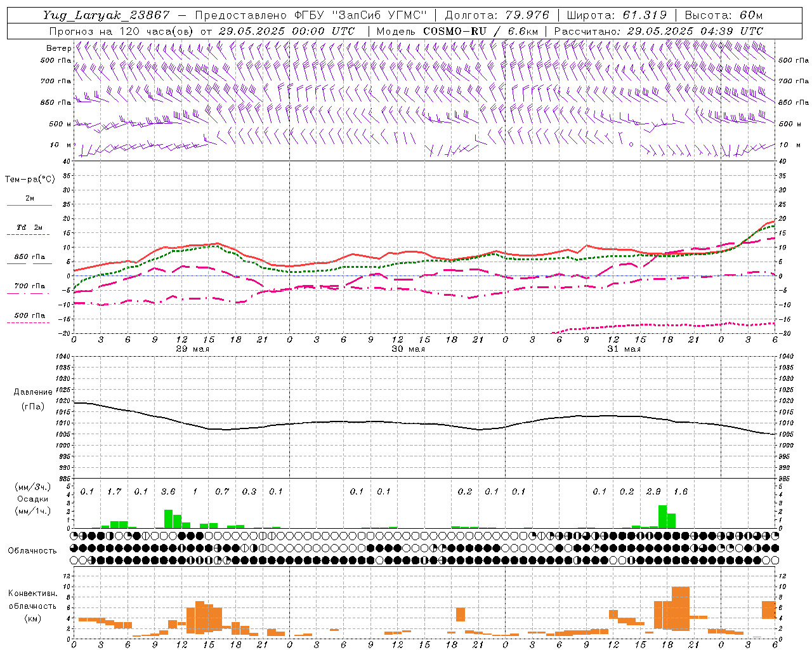
Task: Click the 700 гПа temperature legend entry
Action: pyautogui.click(x=29, y=286)
